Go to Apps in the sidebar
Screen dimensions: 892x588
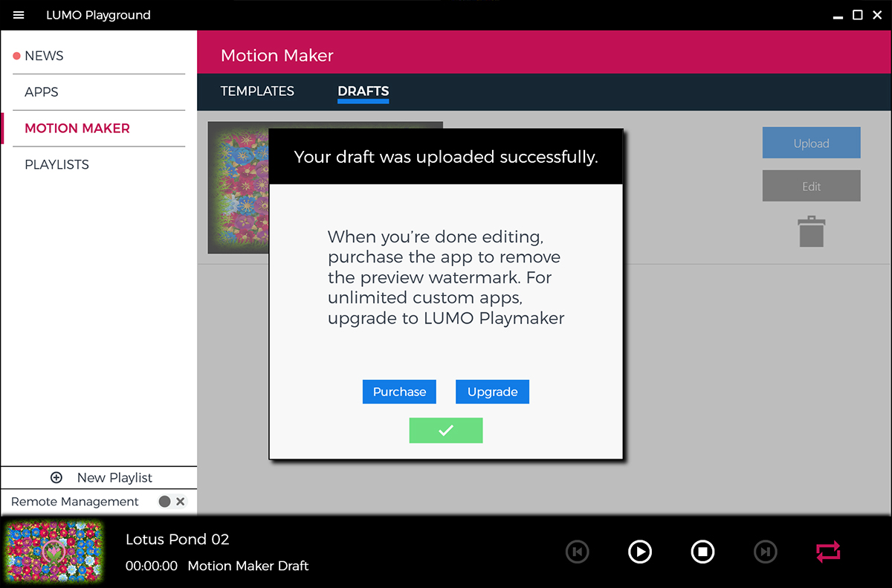point(42,92)
